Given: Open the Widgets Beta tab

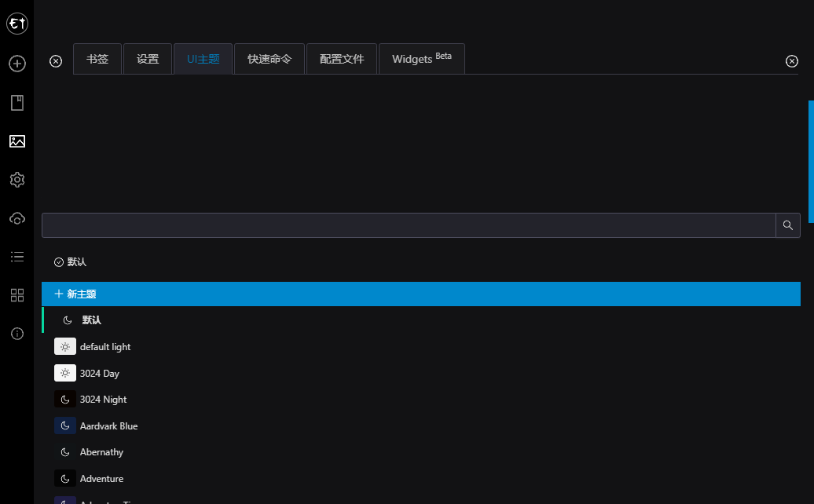Looking at the screenshot, I should 421,58.
